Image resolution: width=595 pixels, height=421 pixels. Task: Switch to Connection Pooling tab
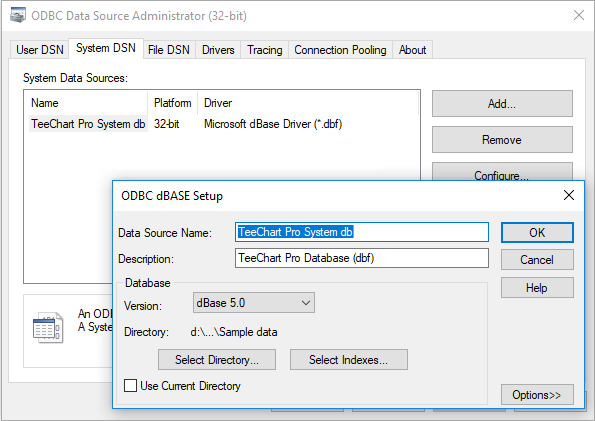(340, 50)
